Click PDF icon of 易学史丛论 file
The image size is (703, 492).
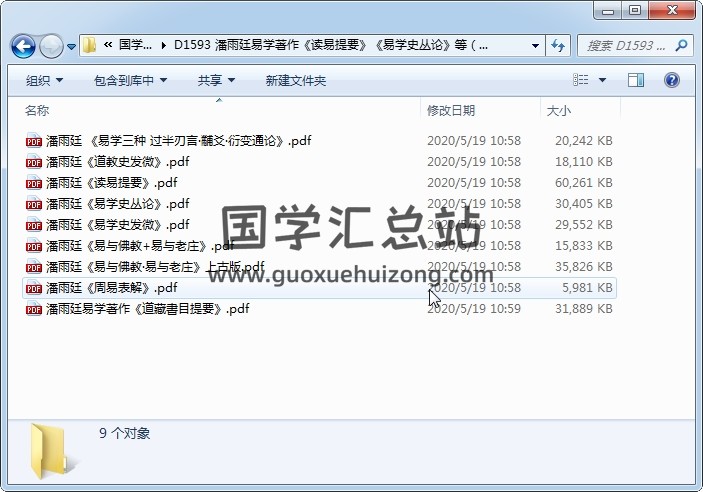(34, 204)
